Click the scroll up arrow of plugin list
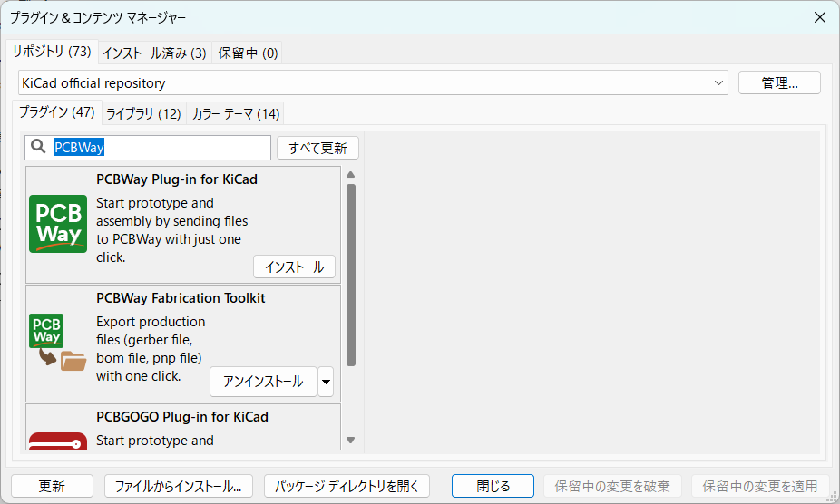This screenshot has width=840, height=504. [351, 175]
